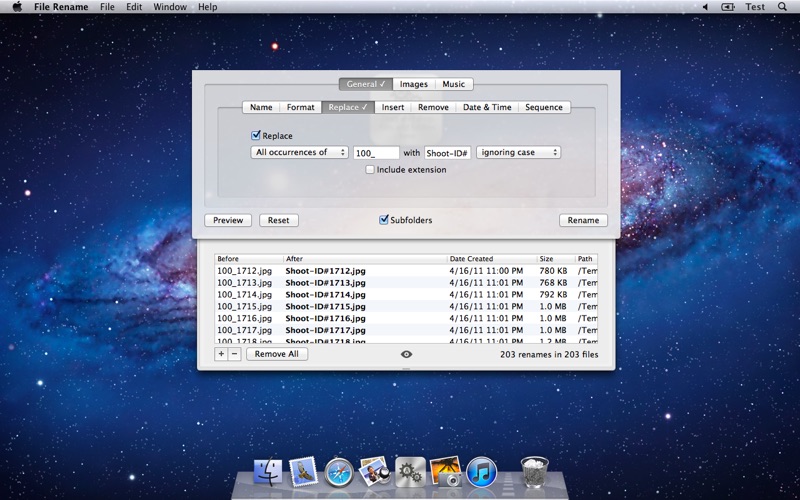Switch to the Images tab

point(414,84)
